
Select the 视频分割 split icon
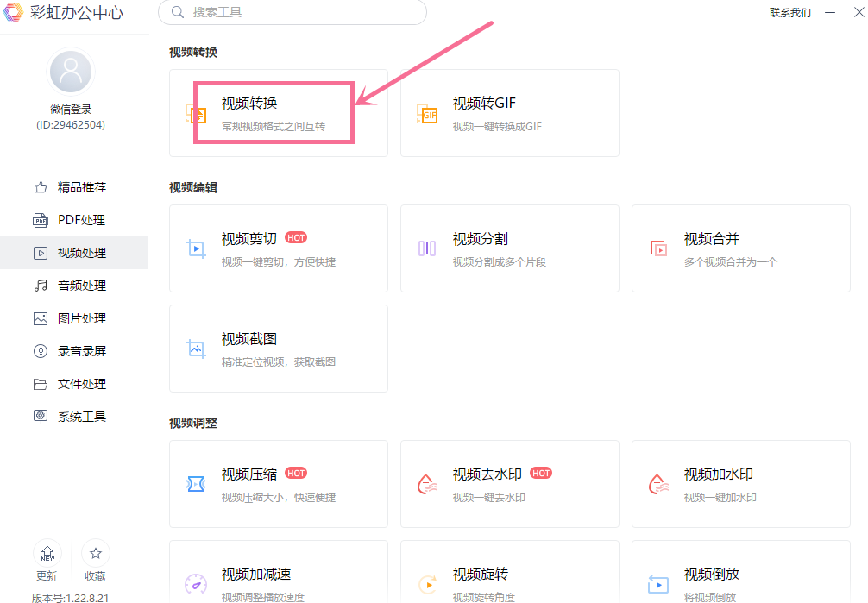tap(427, 248)
